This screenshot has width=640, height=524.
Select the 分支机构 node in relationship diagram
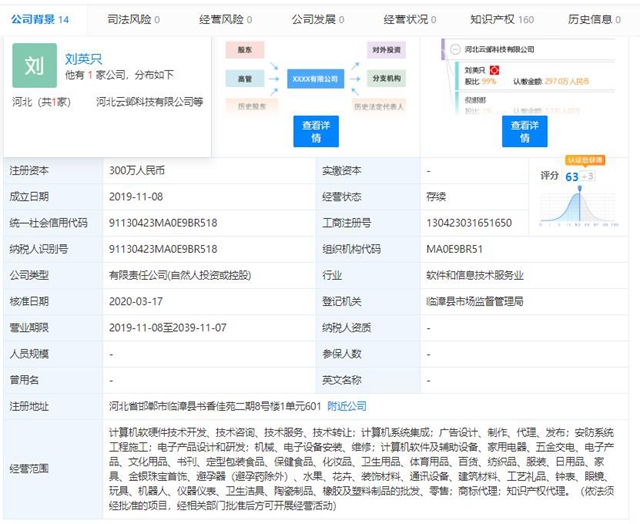(x=385, y=76)
